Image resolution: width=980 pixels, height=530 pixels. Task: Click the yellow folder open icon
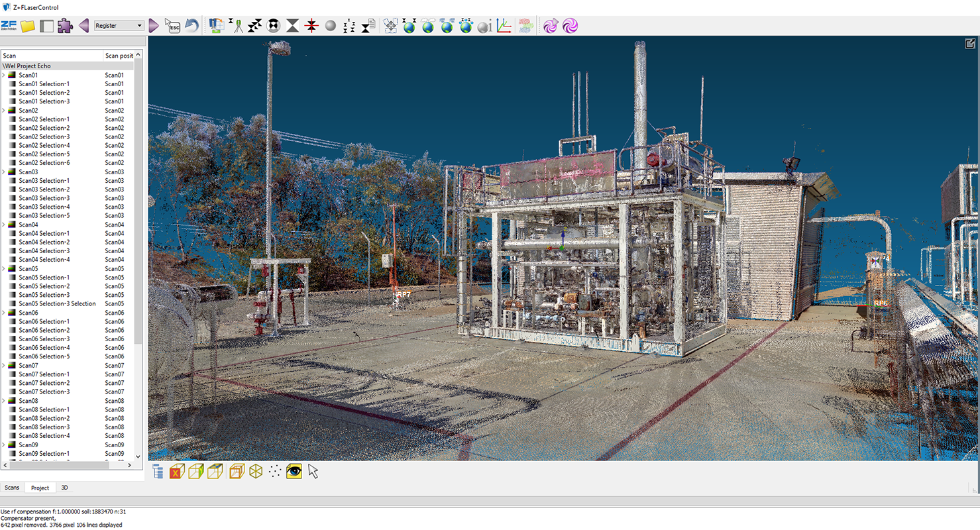27,26
